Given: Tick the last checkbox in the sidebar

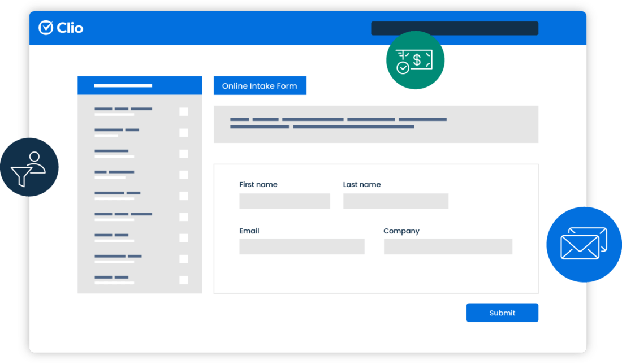Looking at the screenshot, I should coord(183,279).
